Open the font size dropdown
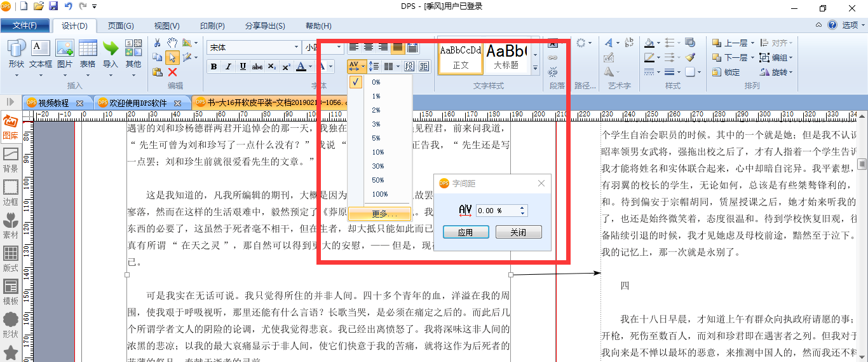Viewport: 868px width, 362px height. pos(339,47)
